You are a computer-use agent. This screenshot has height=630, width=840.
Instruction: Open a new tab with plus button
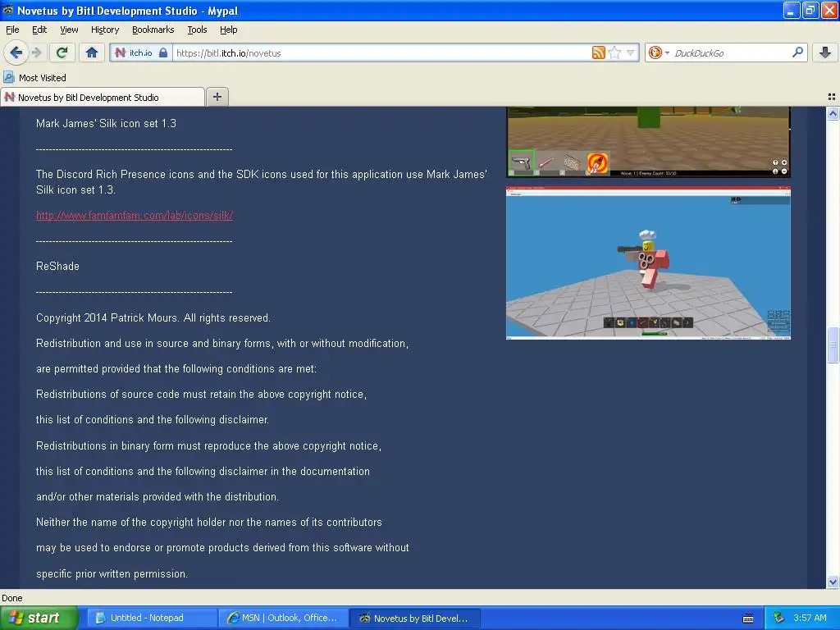click(217, 97)
